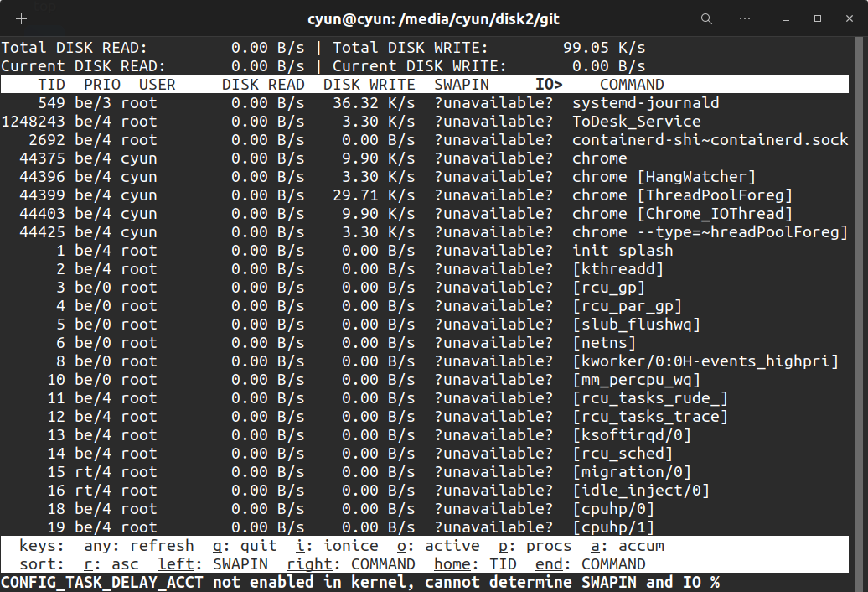Open a new terminal tab with plus icon

point(21,18)
